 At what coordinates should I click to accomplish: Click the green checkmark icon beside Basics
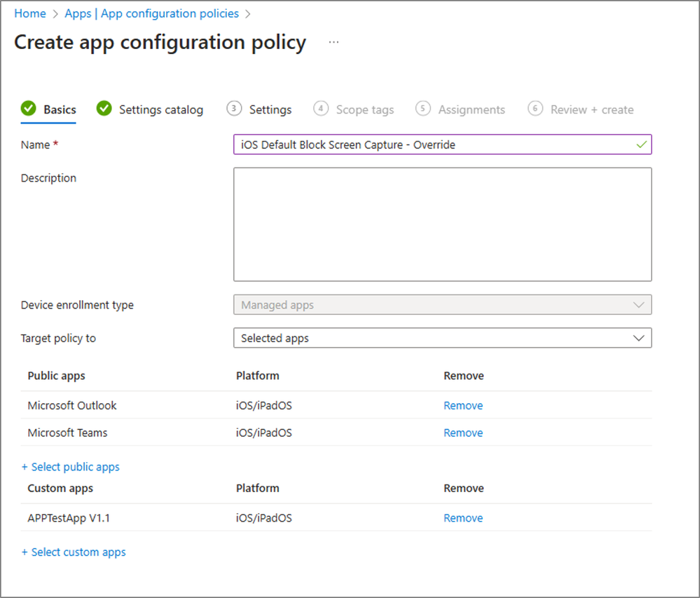(x=29, y=109)
